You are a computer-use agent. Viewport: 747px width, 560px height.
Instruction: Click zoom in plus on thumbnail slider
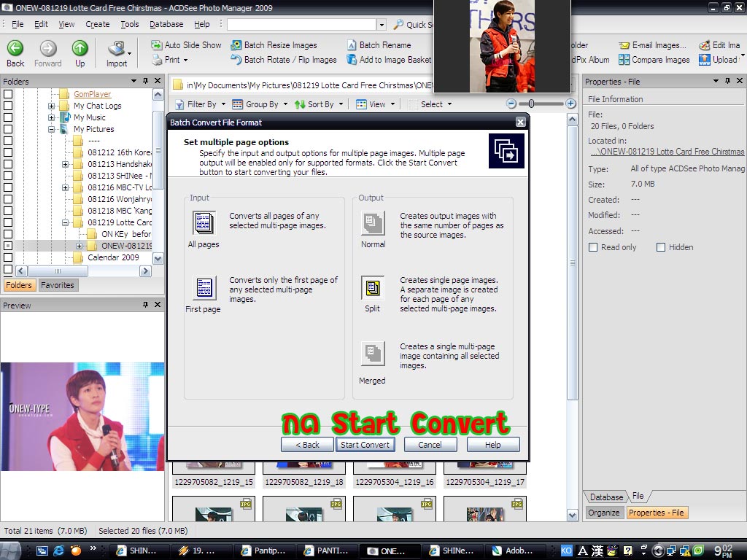pos(570,104)
